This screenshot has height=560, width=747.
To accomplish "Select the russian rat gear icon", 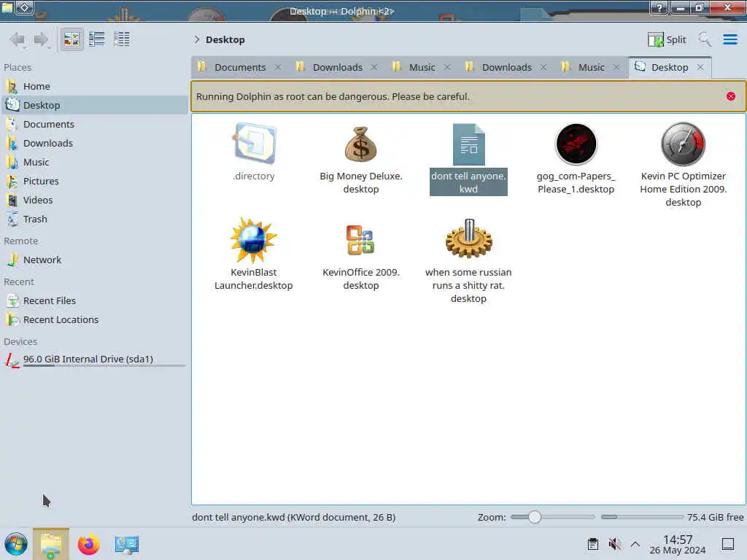I will 468,238.
